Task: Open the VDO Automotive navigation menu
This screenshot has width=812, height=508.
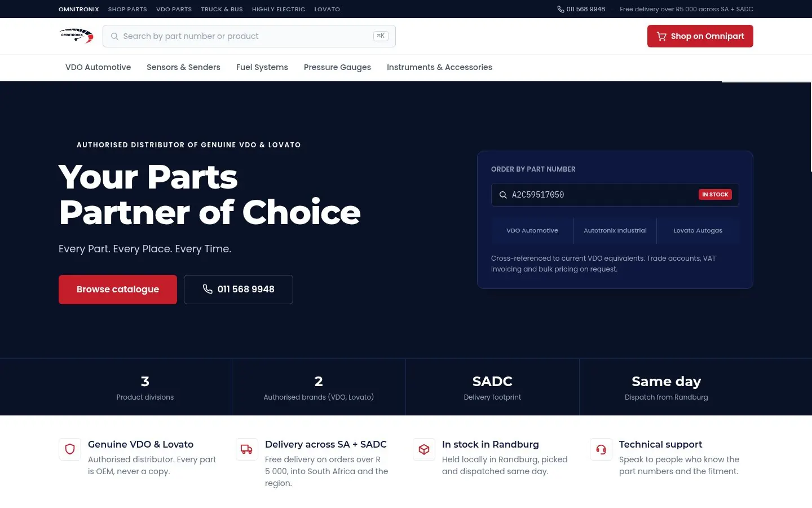Action: 98,67
